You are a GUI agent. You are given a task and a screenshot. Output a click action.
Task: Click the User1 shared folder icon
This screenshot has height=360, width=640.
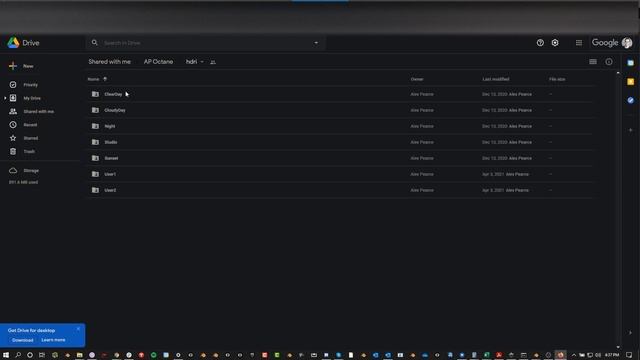[x=95, y=174]
